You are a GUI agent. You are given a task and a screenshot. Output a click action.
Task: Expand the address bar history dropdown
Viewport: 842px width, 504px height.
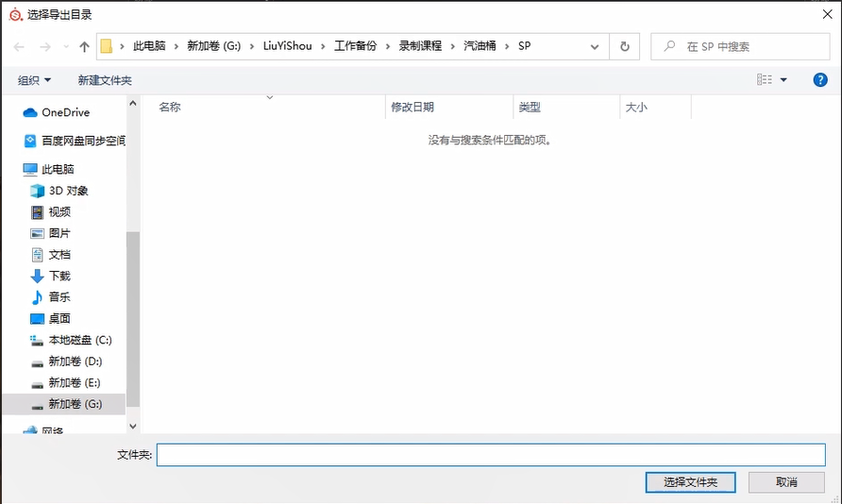(595, 46)
